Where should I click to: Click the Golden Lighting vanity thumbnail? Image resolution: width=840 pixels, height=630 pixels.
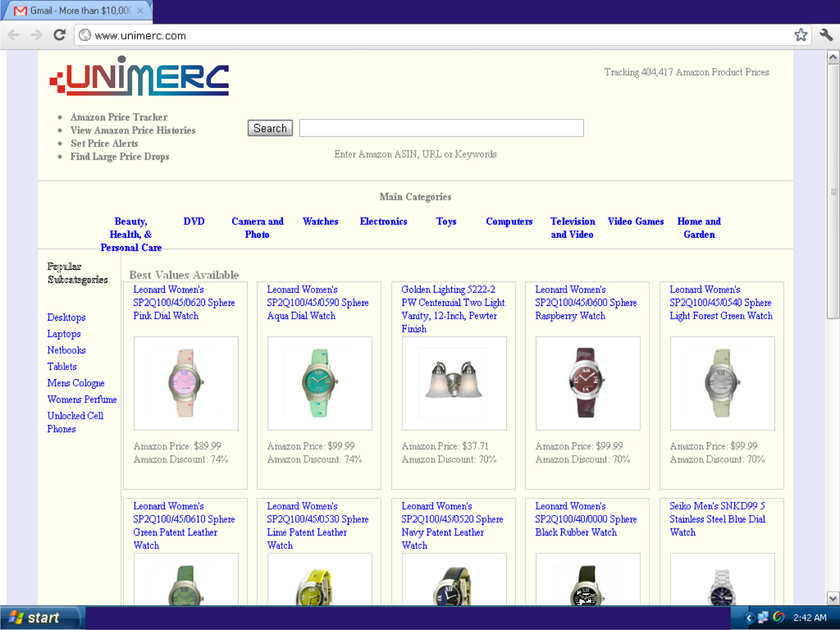point(454,383)
